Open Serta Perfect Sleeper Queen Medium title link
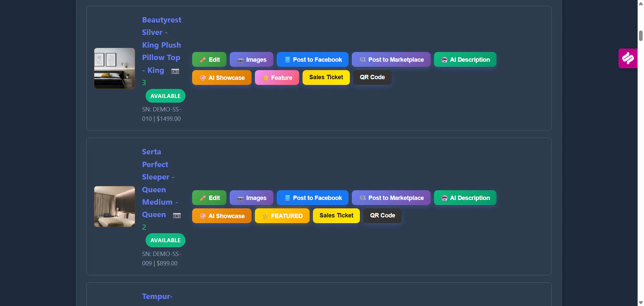The image size is (644, 306). 160,183
